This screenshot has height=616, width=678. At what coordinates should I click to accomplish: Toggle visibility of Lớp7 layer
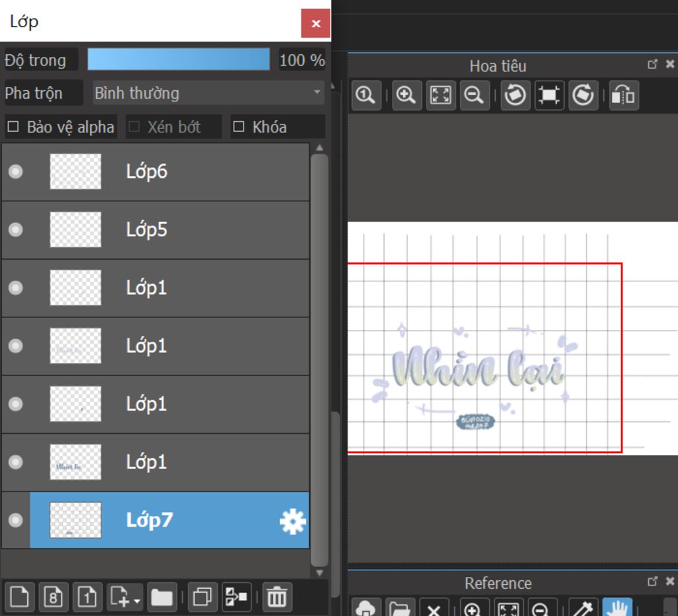coord(16,520)
